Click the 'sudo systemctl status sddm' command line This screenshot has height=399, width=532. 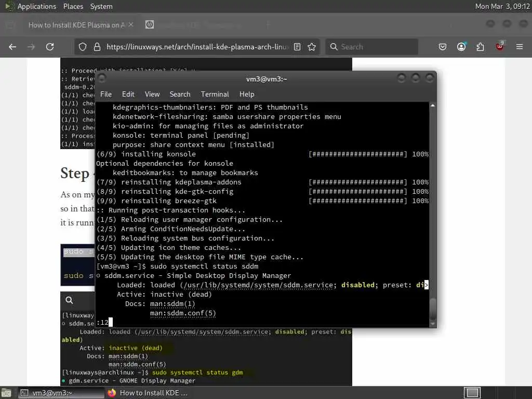[204, 267]
